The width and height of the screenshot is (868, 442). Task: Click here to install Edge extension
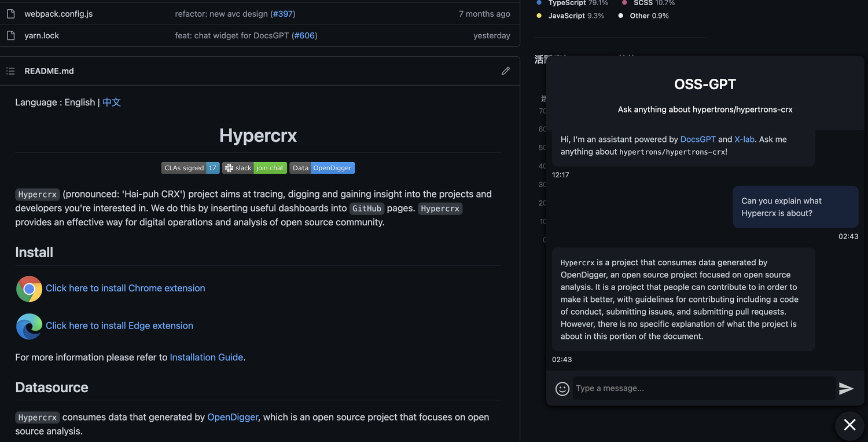(x=120, y=326)
